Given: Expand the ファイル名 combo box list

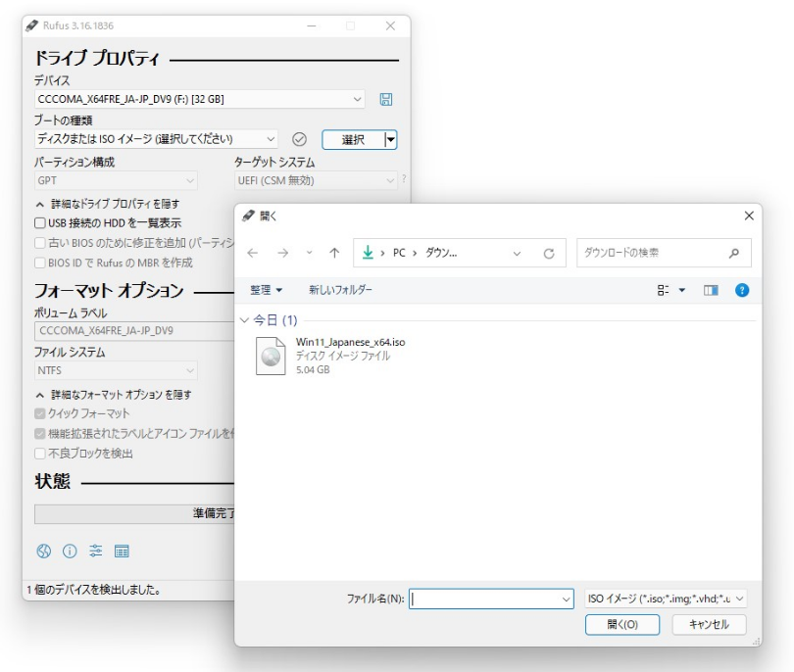Looking at the screenshot, I should pyautogui.click(x=567, y=600).
